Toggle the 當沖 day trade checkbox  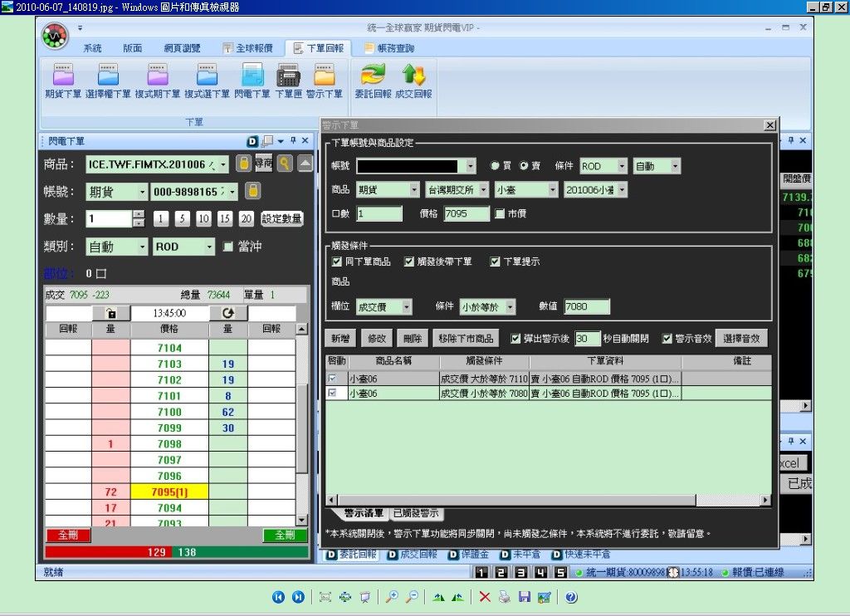pos(228,247)
